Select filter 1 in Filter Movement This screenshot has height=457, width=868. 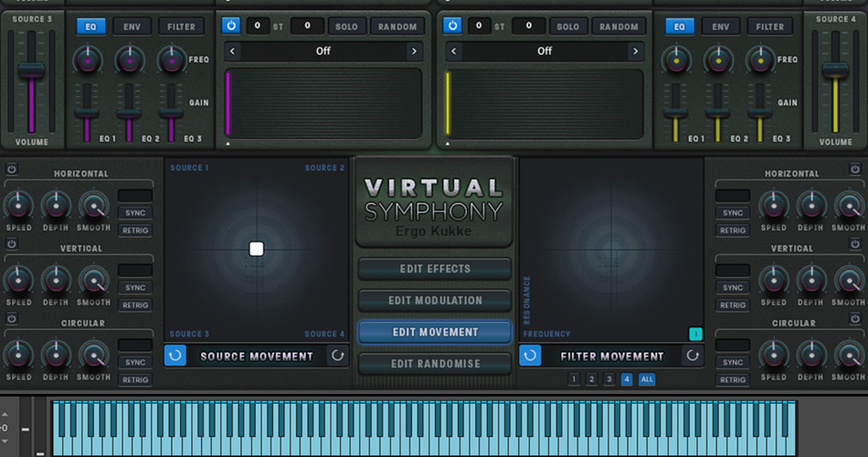pyautogui.click(x=574, y=379)
